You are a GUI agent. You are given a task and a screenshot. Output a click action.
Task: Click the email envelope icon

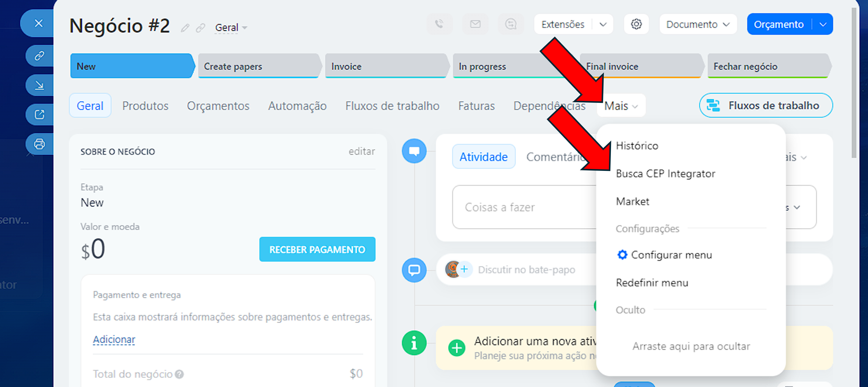click(x=475, y=24)
